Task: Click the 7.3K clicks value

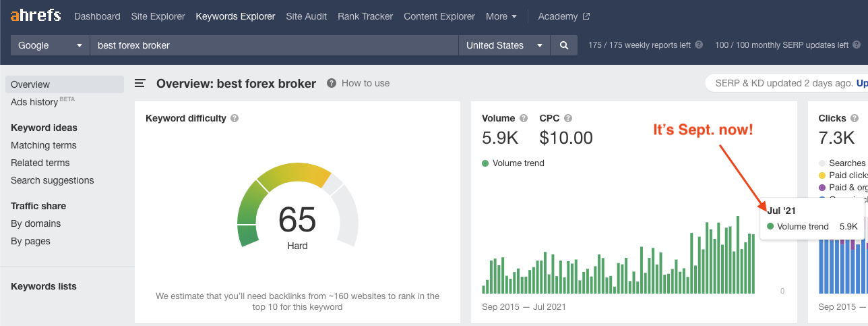Action: (x=836, y=138)
